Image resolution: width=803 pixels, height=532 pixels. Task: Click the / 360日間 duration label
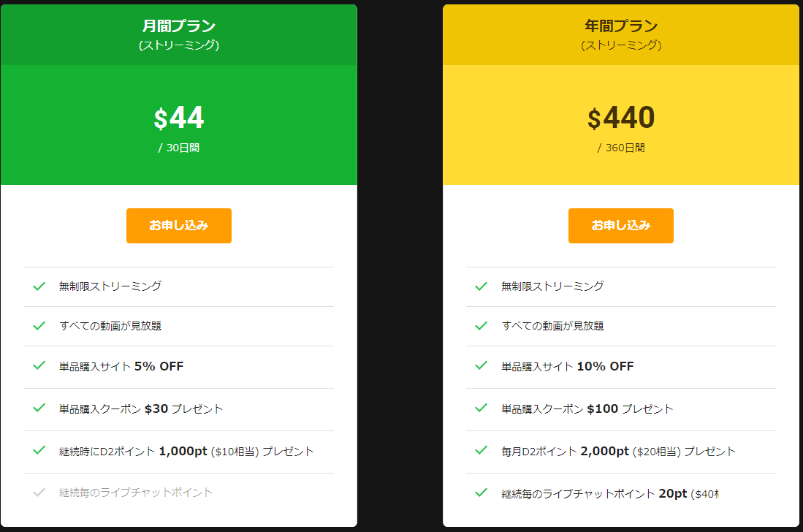pos(620,148)
